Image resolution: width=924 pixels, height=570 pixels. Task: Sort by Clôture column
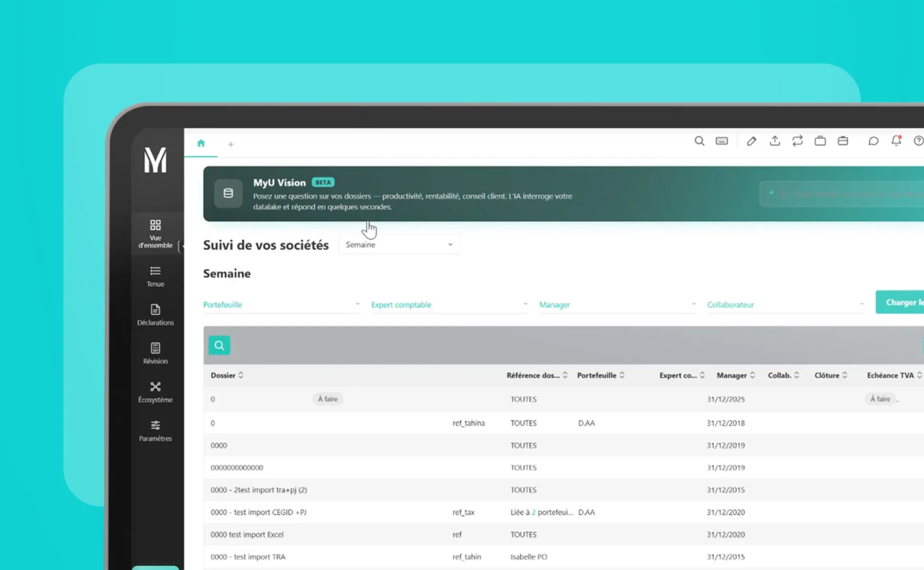[x=831, y=375]
